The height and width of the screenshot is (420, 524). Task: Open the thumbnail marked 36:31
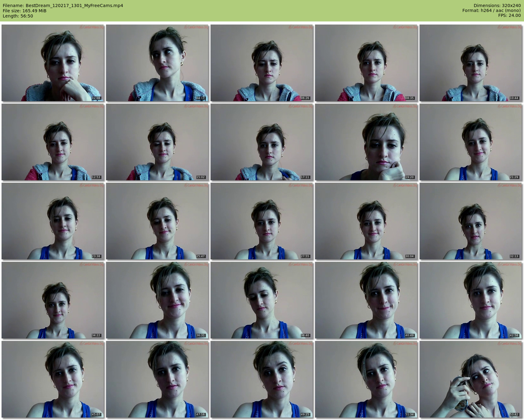coord(157,300)
